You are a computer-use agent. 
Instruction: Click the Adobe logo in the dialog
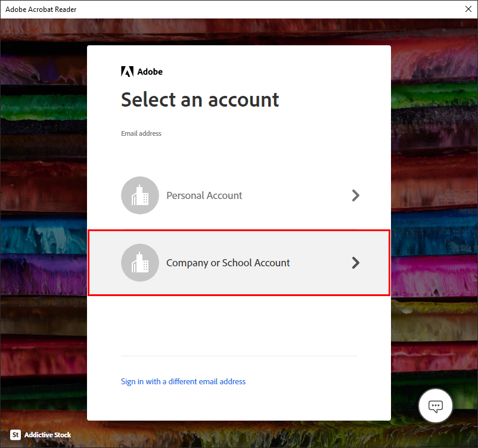(142, 71)
